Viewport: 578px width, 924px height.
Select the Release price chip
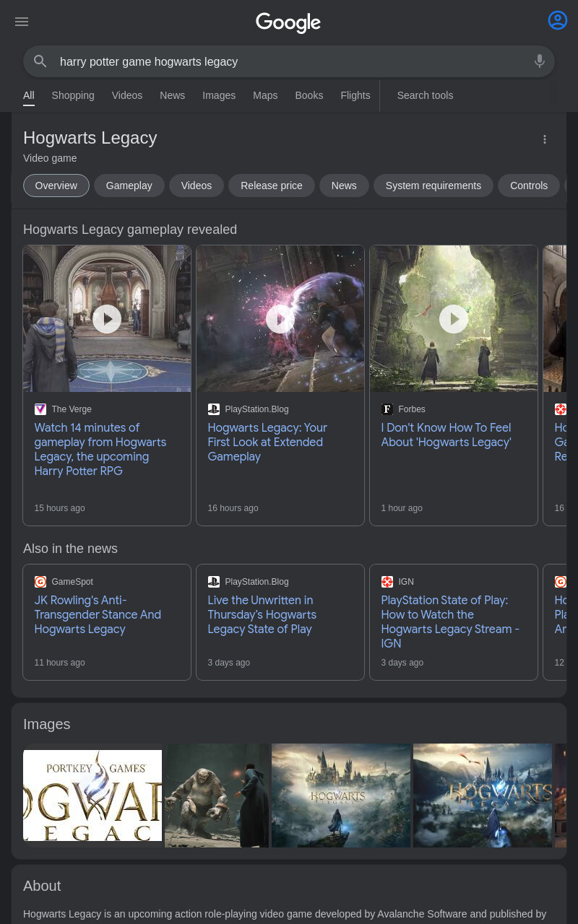tap(272, 186)
